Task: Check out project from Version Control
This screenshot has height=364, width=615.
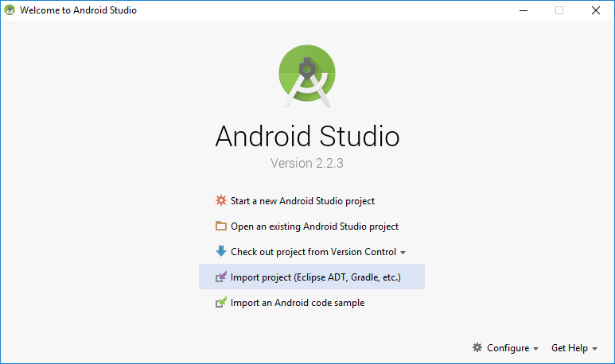Action: pos(313,252)
